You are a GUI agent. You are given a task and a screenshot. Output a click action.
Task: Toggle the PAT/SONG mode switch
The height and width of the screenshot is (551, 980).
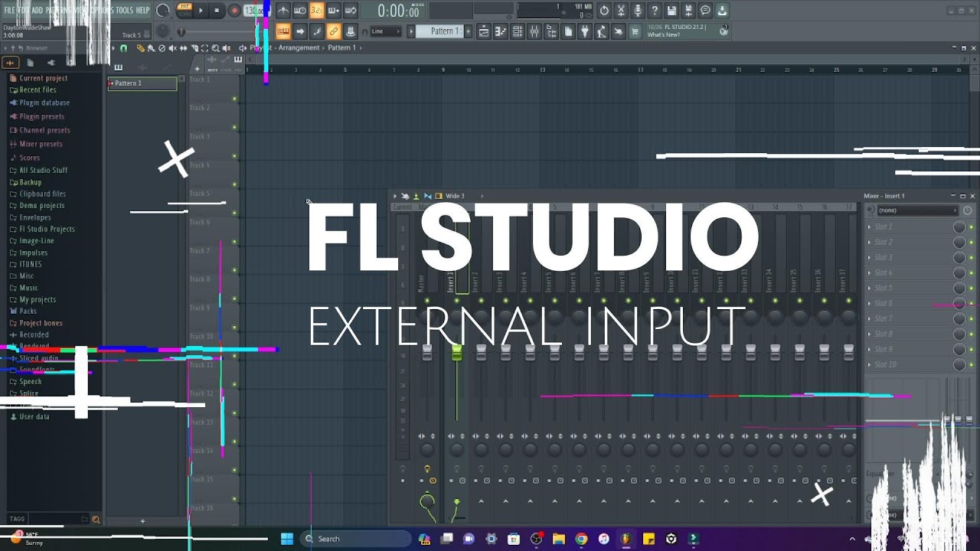point(184,11)
